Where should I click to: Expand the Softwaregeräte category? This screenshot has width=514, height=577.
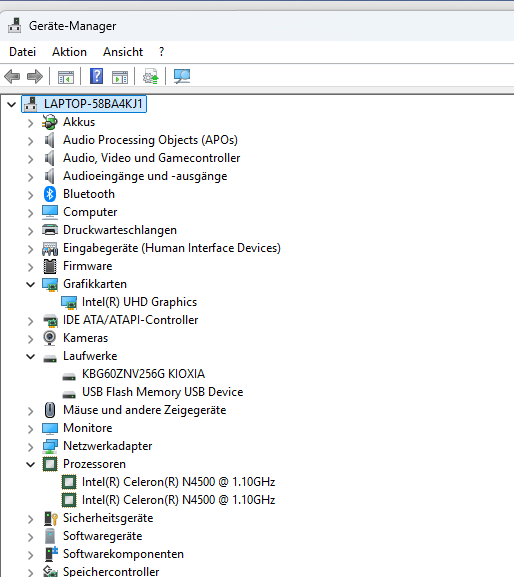31,537
